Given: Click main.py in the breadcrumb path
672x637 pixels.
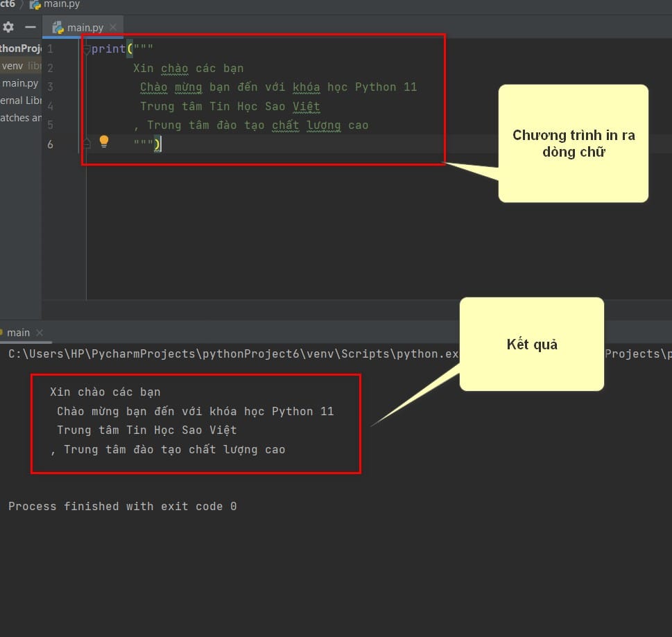Looking at the screenshot, I should tap(62, 4).
